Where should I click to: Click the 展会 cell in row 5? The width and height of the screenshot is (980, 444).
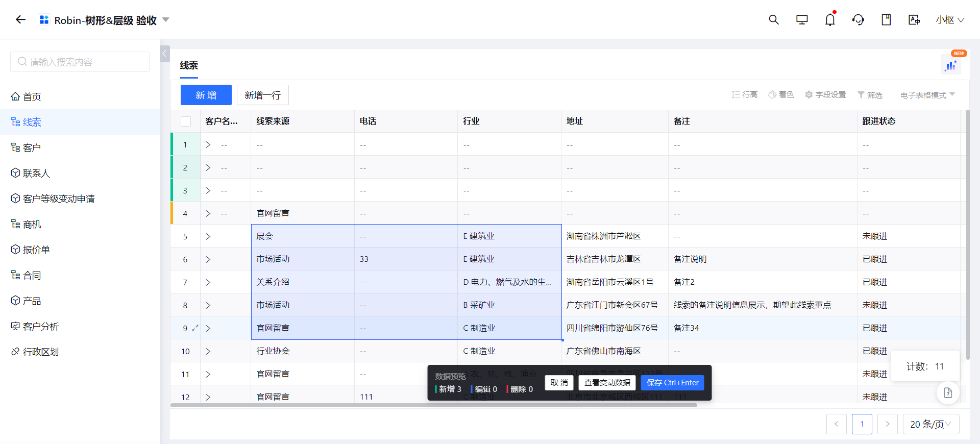pos(303,236)
